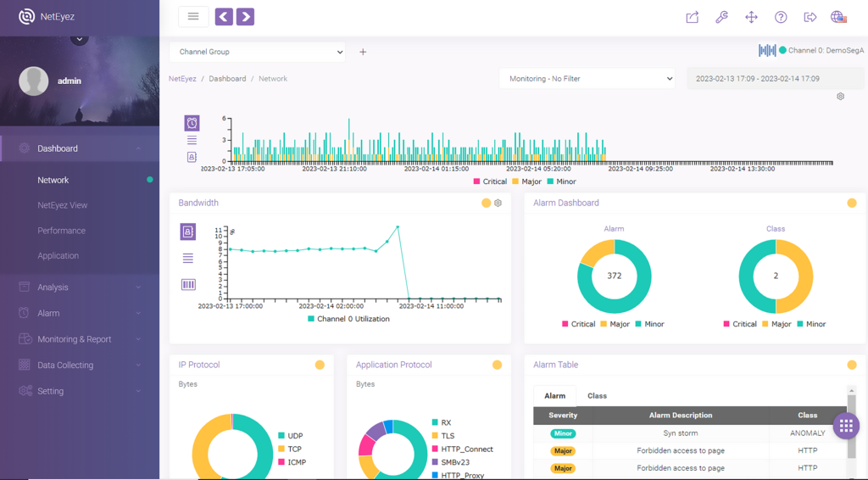Toggle Channel 0 Utilization legend item
The image size is (868, 480).
tap(348, 319)
